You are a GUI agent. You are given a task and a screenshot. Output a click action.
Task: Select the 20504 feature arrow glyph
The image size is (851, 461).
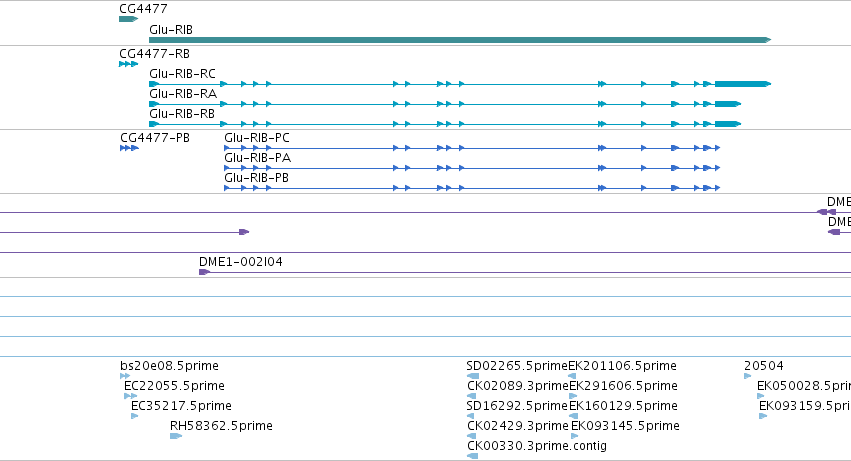(x=747, y=376)
